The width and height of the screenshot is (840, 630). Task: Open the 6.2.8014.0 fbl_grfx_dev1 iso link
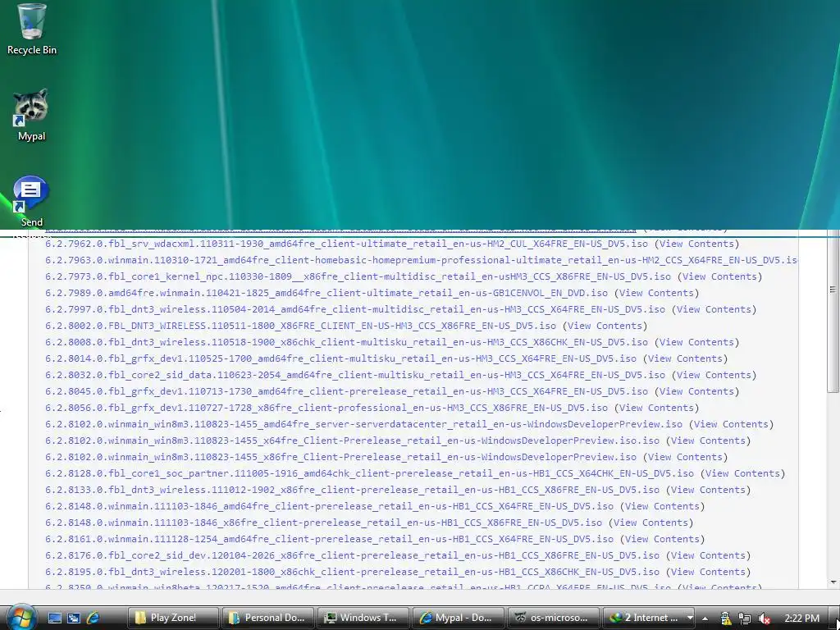point(340,358)
